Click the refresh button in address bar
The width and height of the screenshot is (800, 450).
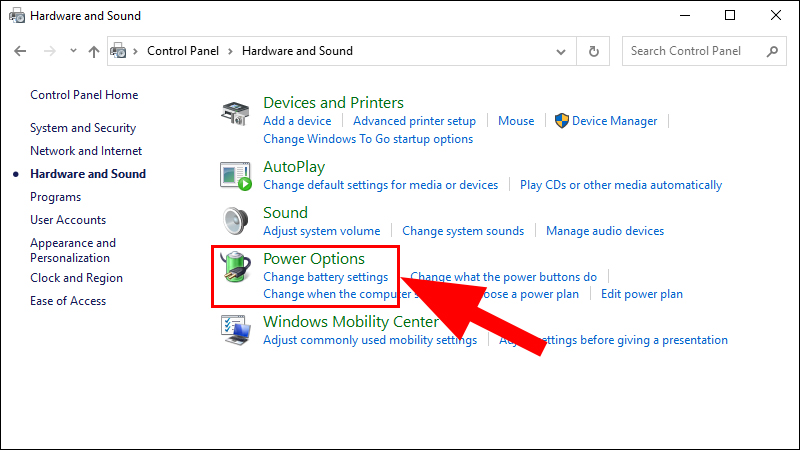pos(594,51)
